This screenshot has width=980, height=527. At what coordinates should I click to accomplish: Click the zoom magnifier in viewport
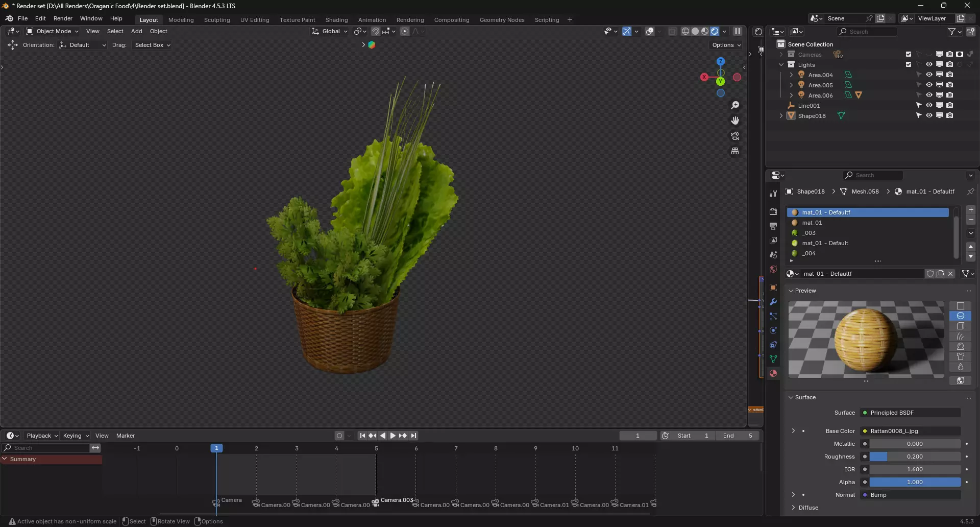[735, 105]
